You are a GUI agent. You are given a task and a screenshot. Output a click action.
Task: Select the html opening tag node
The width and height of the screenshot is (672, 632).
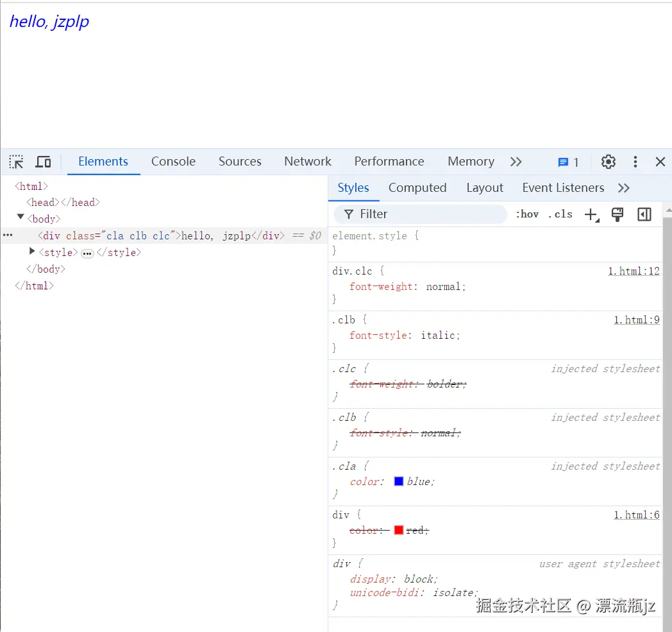click(x=31, y=187)
